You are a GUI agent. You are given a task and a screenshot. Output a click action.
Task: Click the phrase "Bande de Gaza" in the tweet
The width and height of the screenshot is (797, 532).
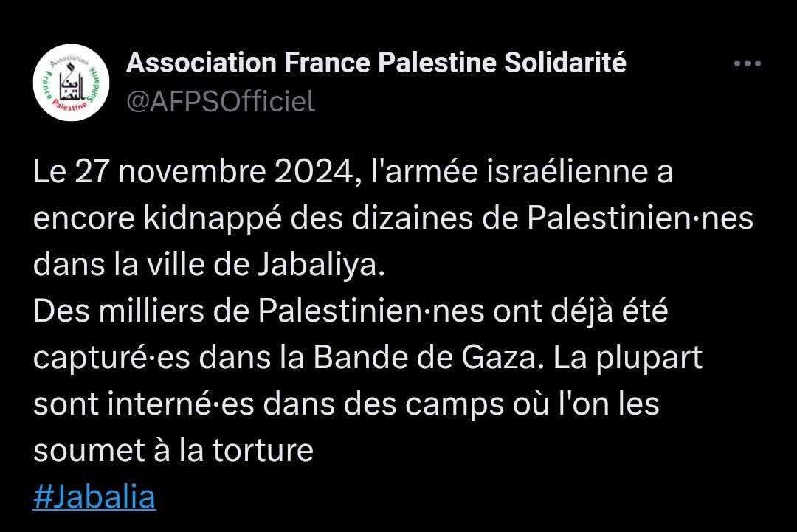[x=426, y=358]
